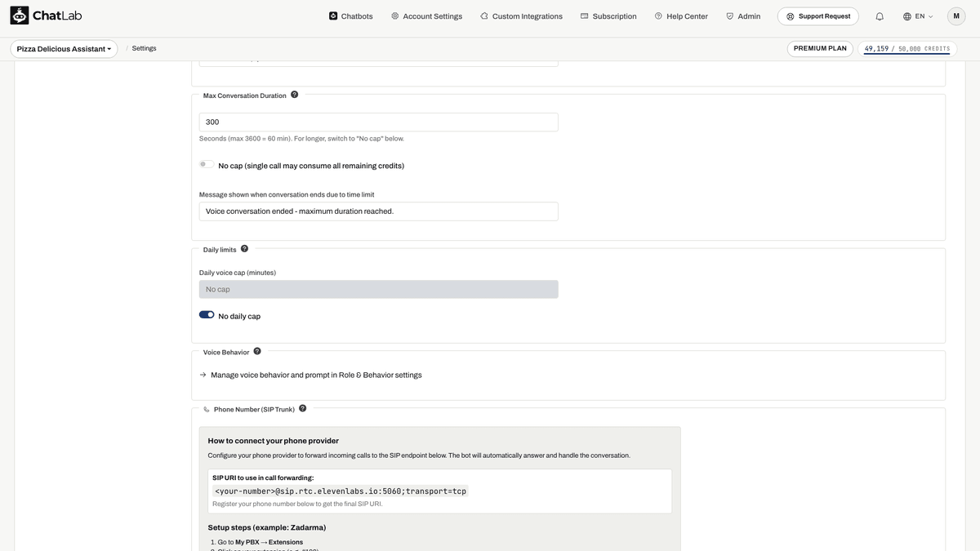
Task: Open Custom Integrations menu
Action: tap(521, 16)
